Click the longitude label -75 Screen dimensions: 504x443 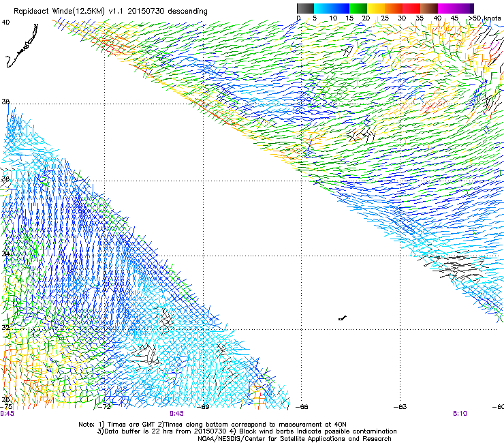click(6, 407)
